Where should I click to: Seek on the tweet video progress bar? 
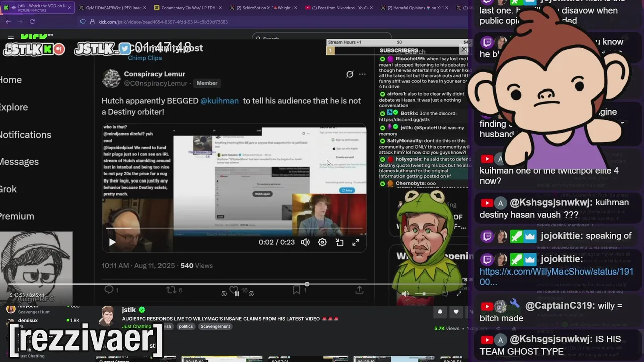point(234,228)
